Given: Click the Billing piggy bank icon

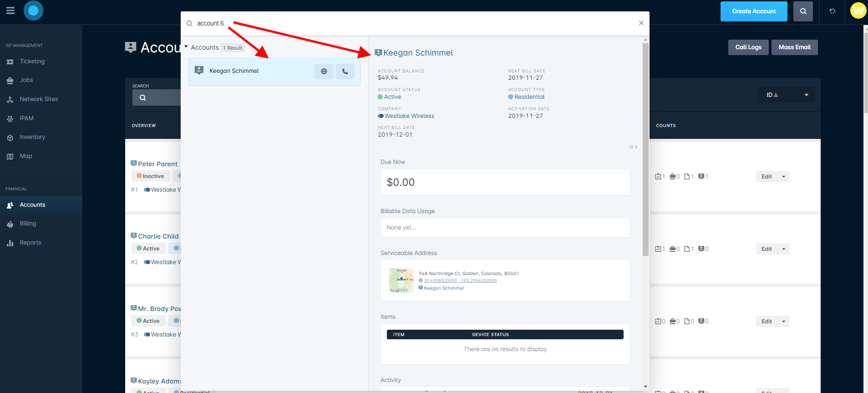Looking at the screenshot, I should point(10,224).
